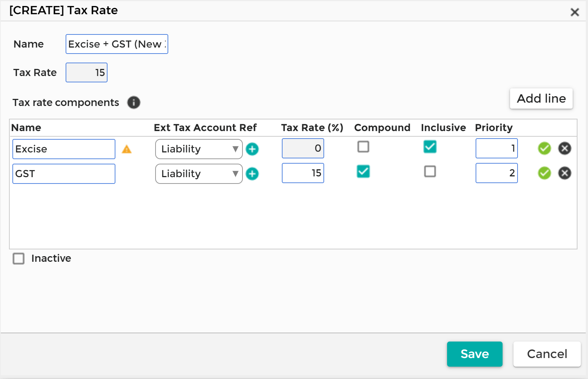Image resolution: width=588 pixels, height=379 pixels.
Task: Remove the Excise component line
Action: [x=564, y=148]
